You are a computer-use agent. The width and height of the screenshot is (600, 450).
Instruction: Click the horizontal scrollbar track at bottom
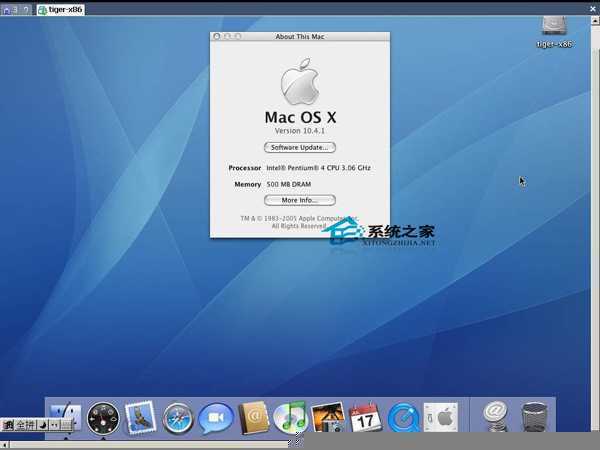coord(149,445)
